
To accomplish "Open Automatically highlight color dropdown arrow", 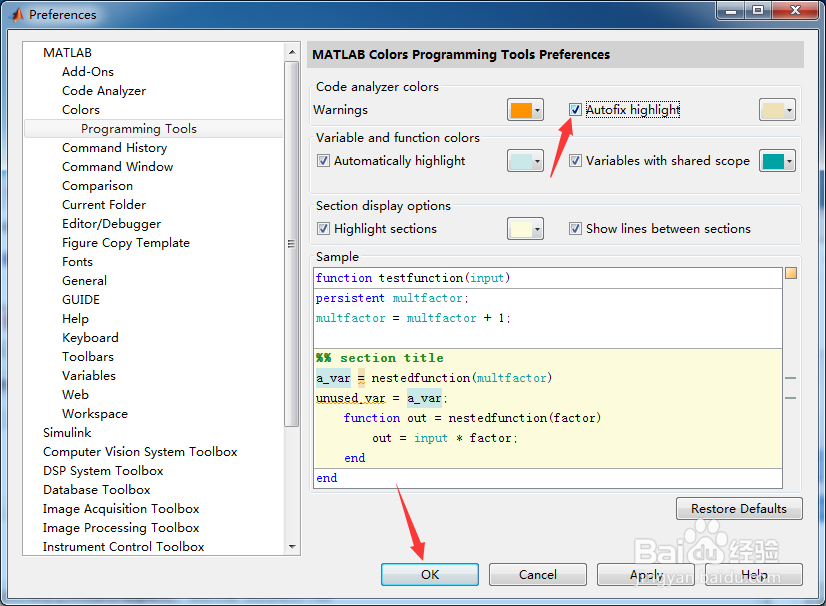I will click(x=537, y=161).
